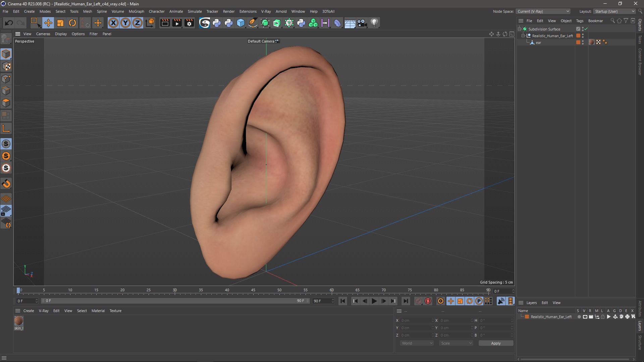The width and height of the screenshot is (644, 362).
Task: Select the ear object in tree
Action: pos(538,43)
